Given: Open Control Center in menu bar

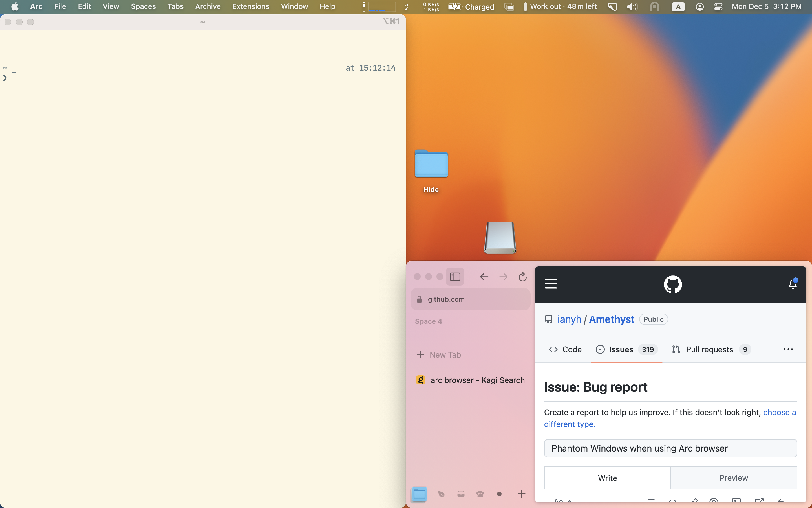Looking at the screenshot, I should [x=718, y=7].
